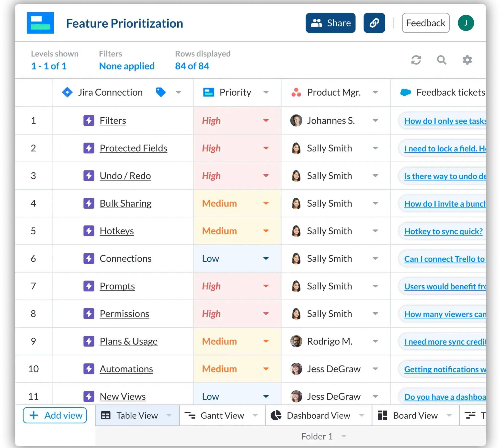Image resolution: width=501 pixels, height=448 pixels.
Task: Click the Feedback button
Action: [425, 22]
